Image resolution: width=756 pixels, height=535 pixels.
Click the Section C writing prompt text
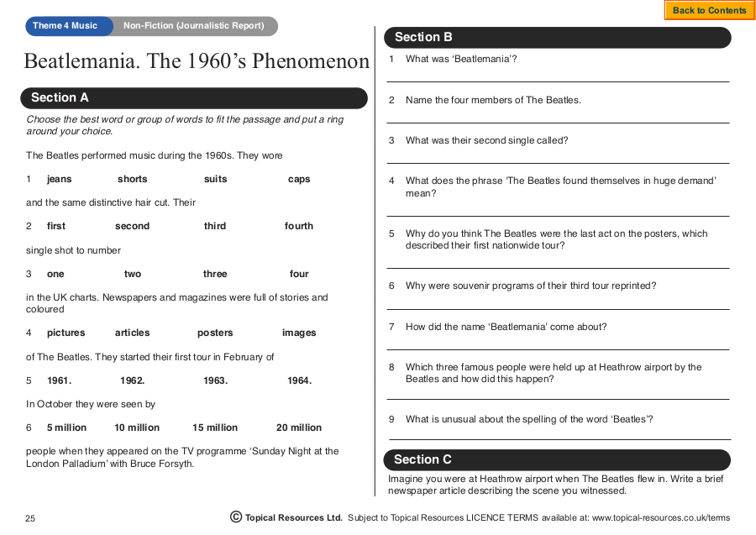pos(556,485)
